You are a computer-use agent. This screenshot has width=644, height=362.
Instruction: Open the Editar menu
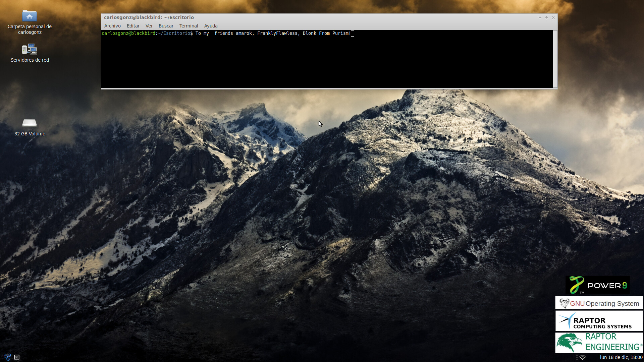133,26
